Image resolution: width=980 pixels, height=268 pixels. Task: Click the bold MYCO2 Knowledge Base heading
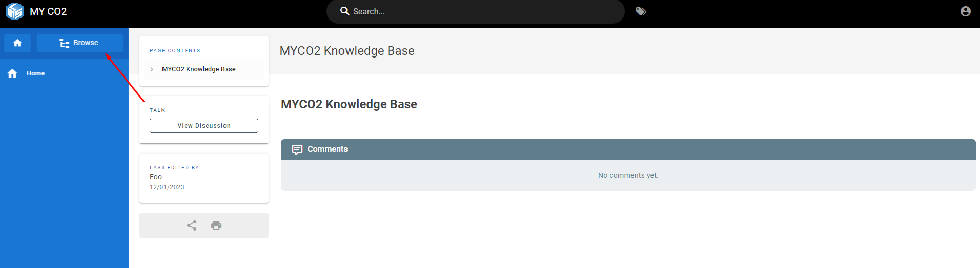(x=349, y=104)
